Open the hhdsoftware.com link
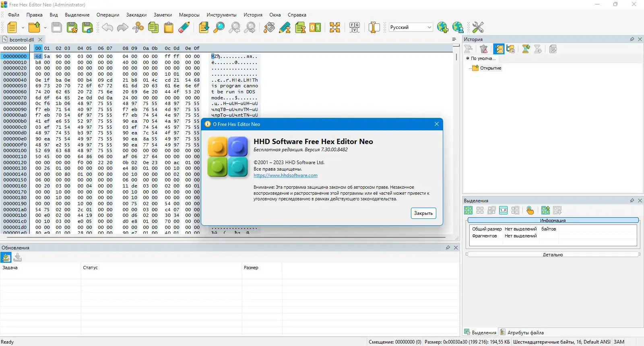 [285, 175]
